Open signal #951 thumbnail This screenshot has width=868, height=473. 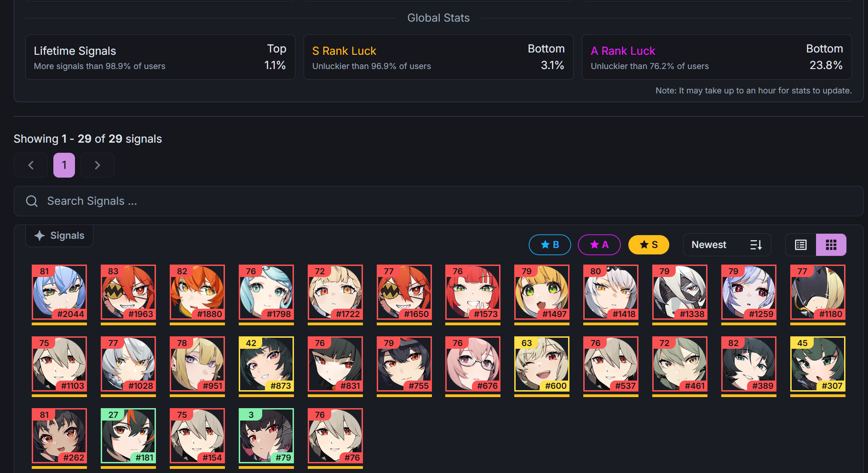(197, 364)
